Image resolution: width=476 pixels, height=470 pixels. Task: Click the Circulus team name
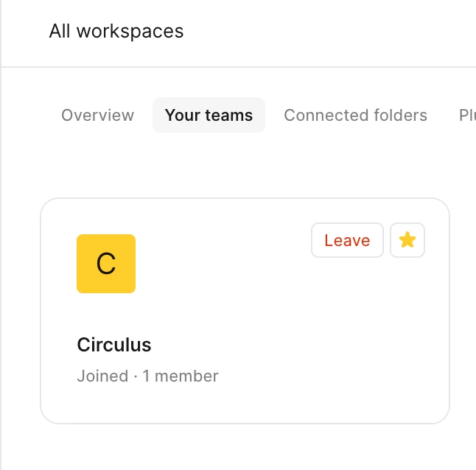click(x=114, y=345)
